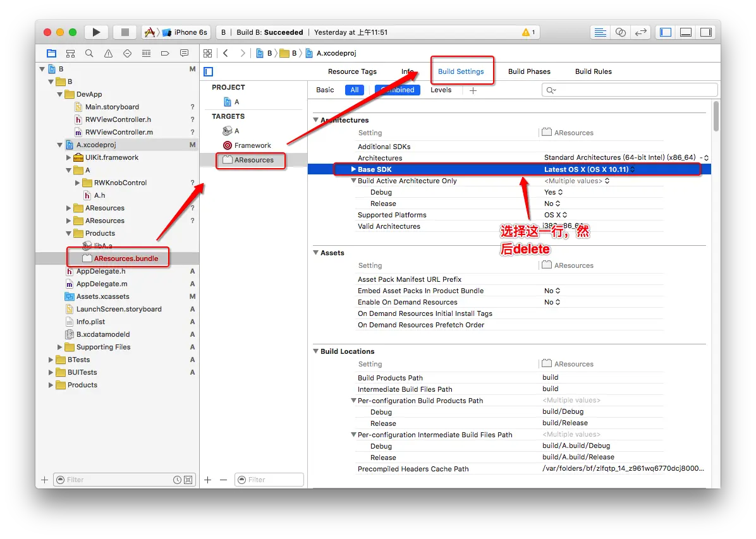Switch to the Build Phases tab
Screen dimensions: 756x539
click(529, 71)
